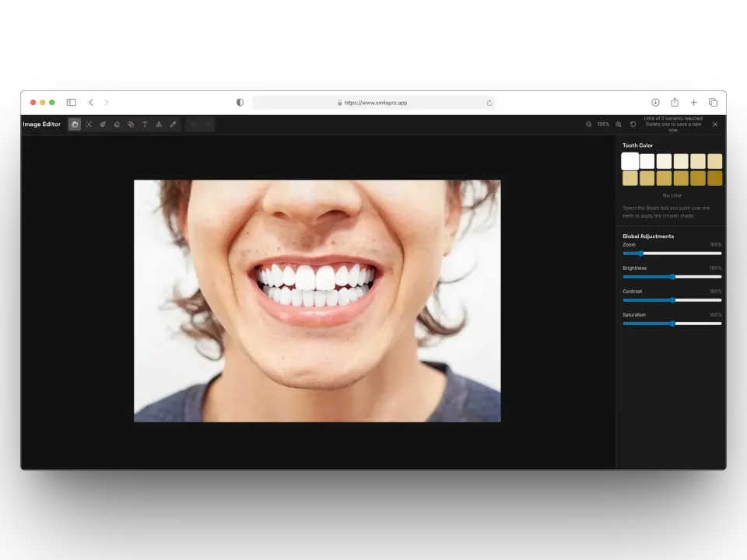Choose the fourth pale cream swatch in top row

click(681, 162)
